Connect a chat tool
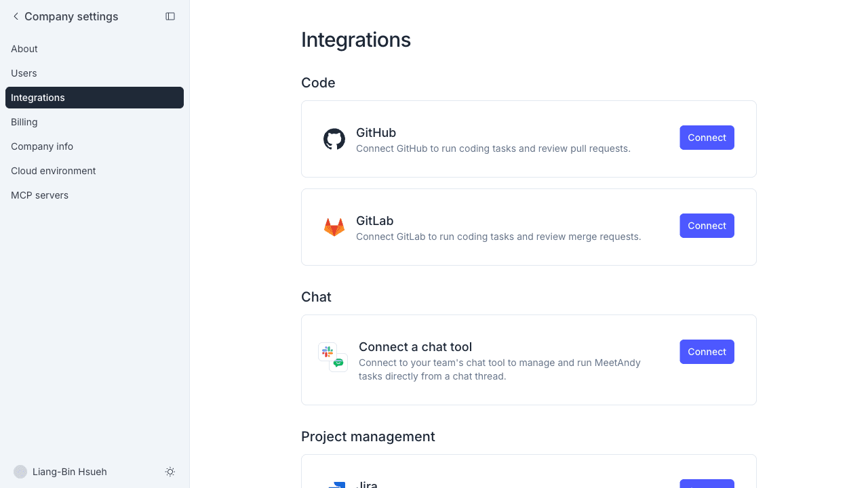This screenshot has height=488, width=868. pyautogui.click(x=707, y=352)
